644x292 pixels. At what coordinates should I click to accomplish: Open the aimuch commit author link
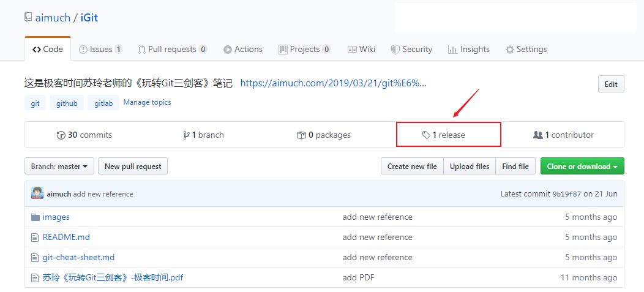[59, 194]
